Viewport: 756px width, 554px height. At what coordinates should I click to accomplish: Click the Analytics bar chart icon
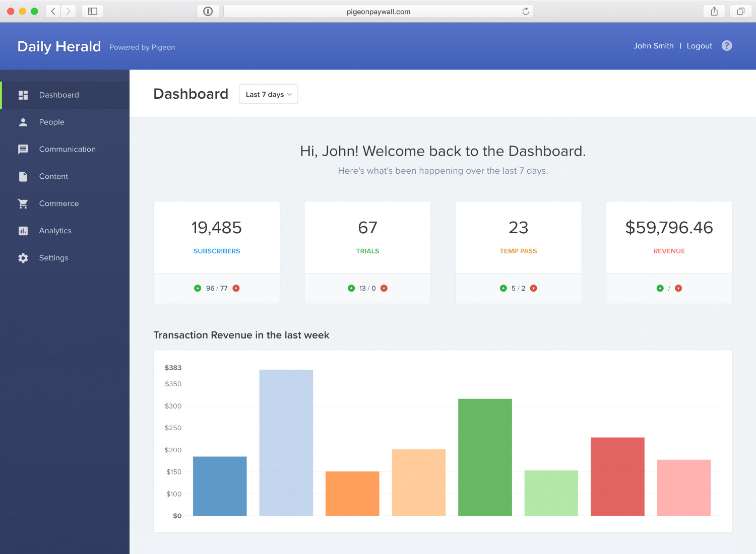coord(23,231)
